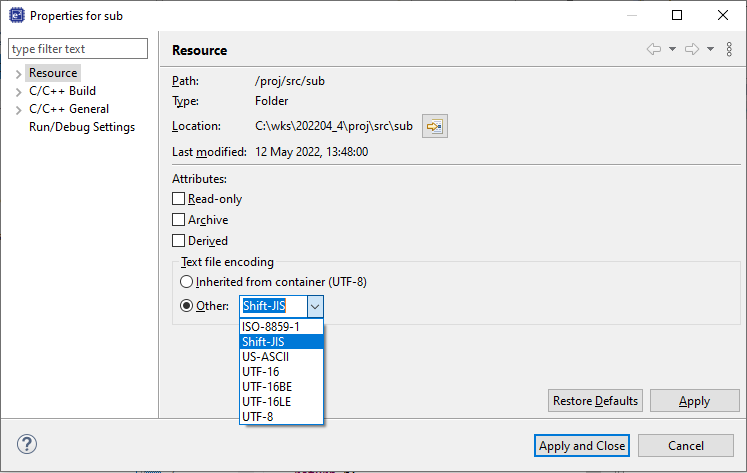Expand the Resource tree node
This screenshot has width=747, height=473.
coord(18,74)
